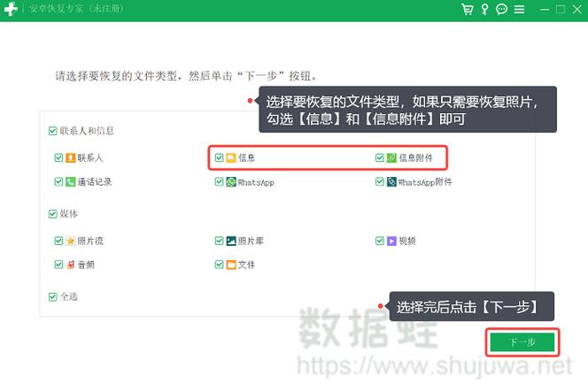
Task: Click the 通话记录 label text
Action: pyautogui.click(x=95, y=181)
